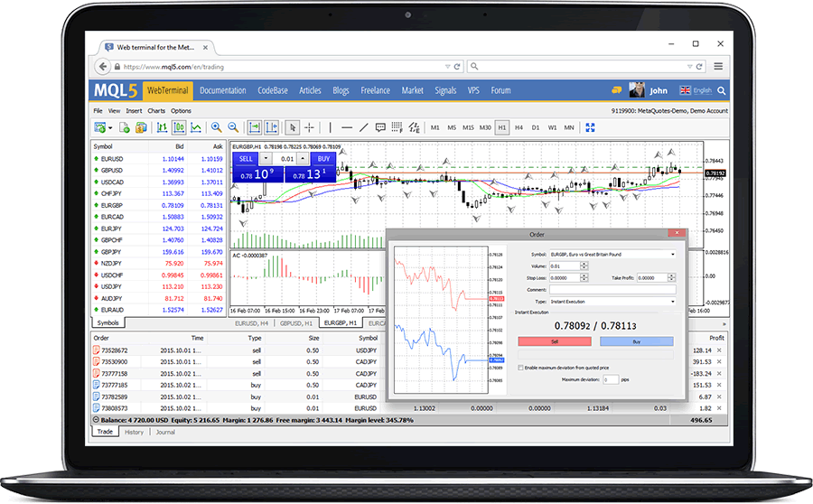This screenshot has width=813, height=504.
Task: Enable maximum deviation from quoted price
Action: (x=520, y=368)
